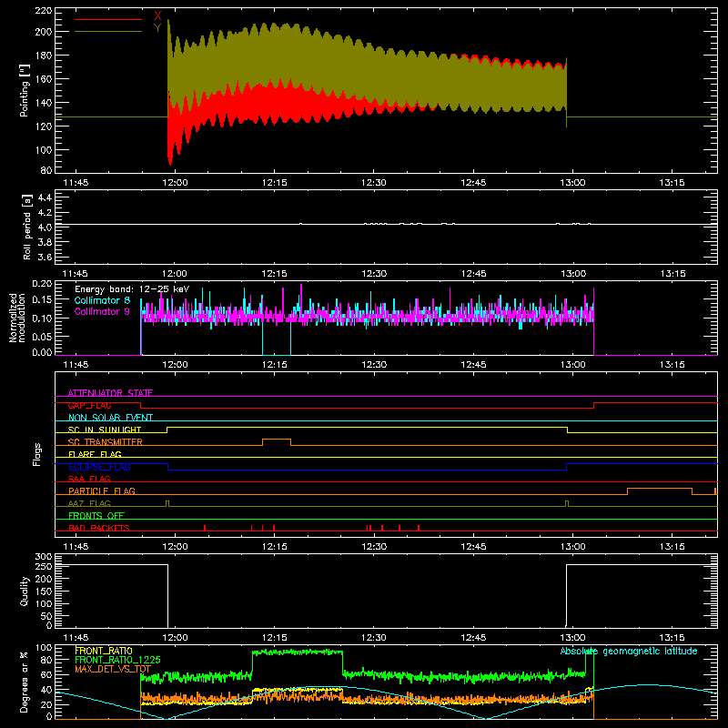The image size is (728, 728).
Task: Select the 3.8 tick on Roll period axis
Action: (x=45, y=242)
